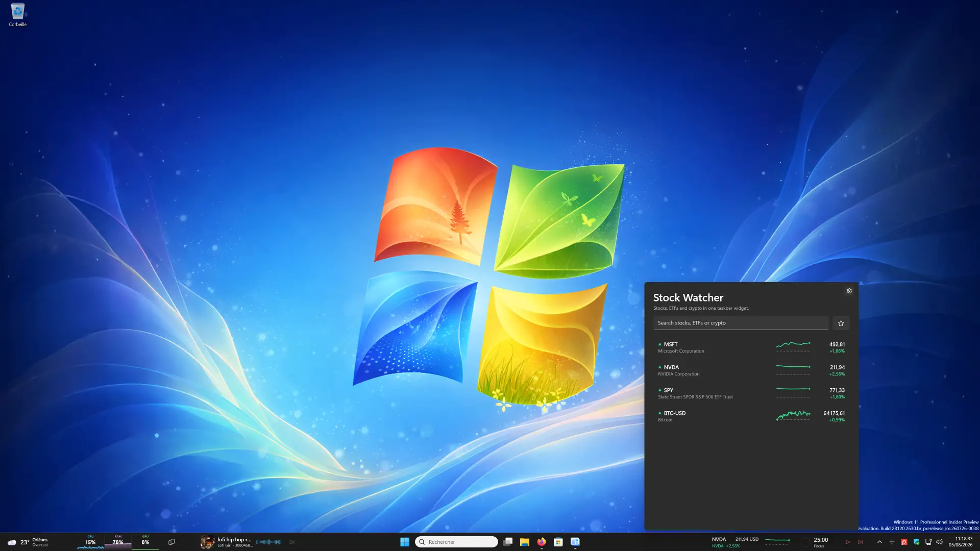
Task: Select the SPY S&P 500 ETF Trust row
Action: tap(751, 393)
